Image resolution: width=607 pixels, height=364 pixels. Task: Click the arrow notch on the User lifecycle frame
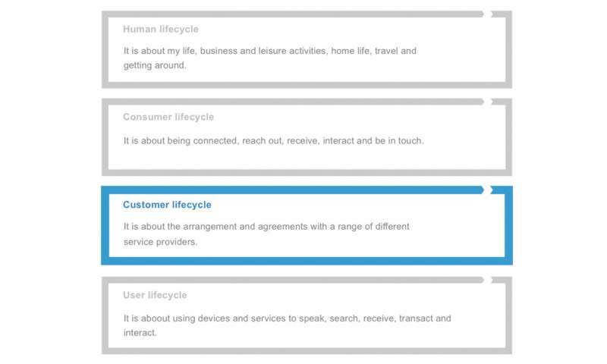(488, 280)
